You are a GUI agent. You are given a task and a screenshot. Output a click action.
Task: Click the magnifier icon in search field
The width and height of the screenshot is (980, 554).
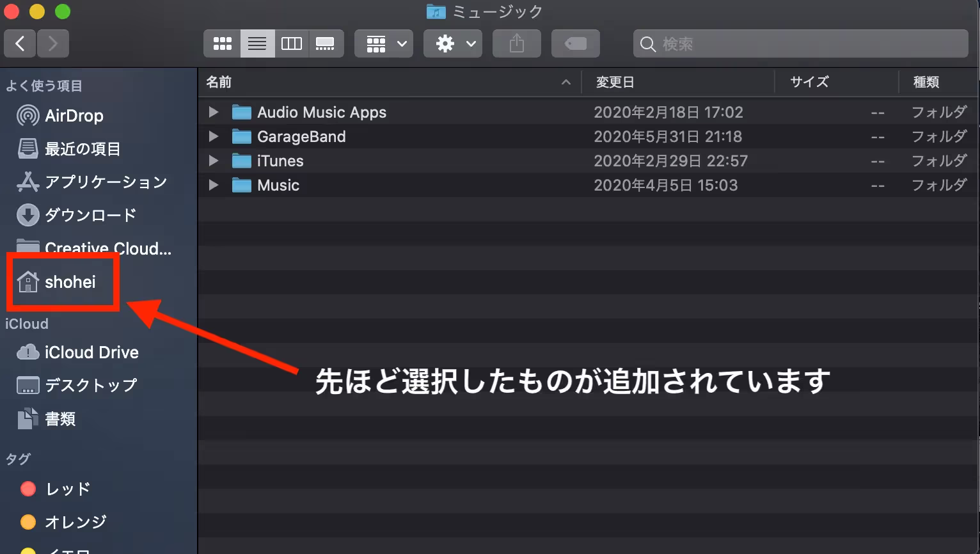648,44
